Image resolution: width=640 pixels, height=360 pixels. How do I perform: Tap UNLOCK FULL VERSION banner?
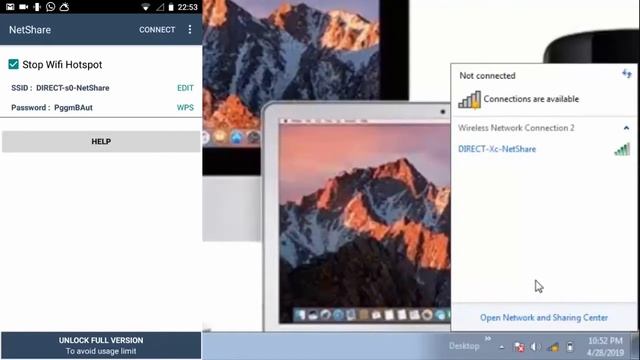101,345
